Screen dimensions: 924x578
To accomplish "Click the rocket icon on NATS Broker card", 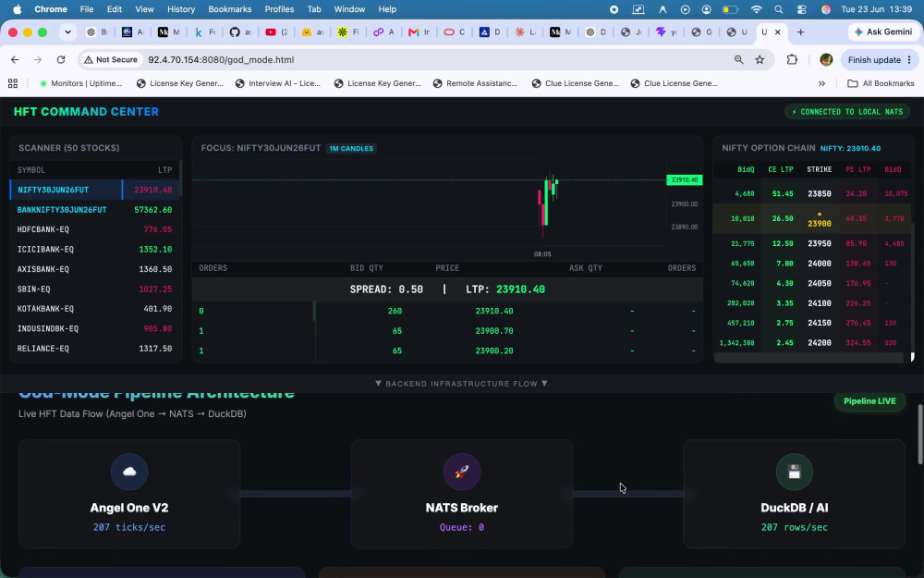I will point(461,472).
